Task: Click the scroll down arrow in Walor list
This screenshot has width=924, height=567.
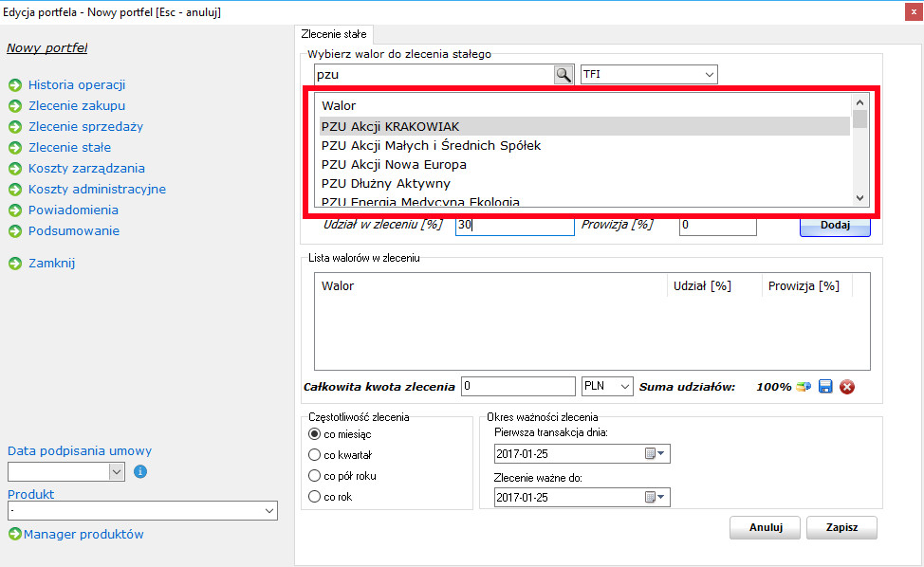Action: (x=860, y=197)
